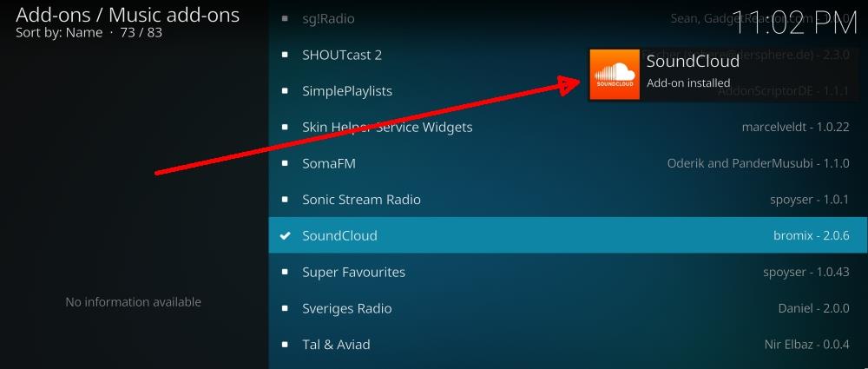Click the bullet marker beside Tal & Aviad
Image resolution: width=868 pixels, height=369 pixels.
tap(285, 345)
